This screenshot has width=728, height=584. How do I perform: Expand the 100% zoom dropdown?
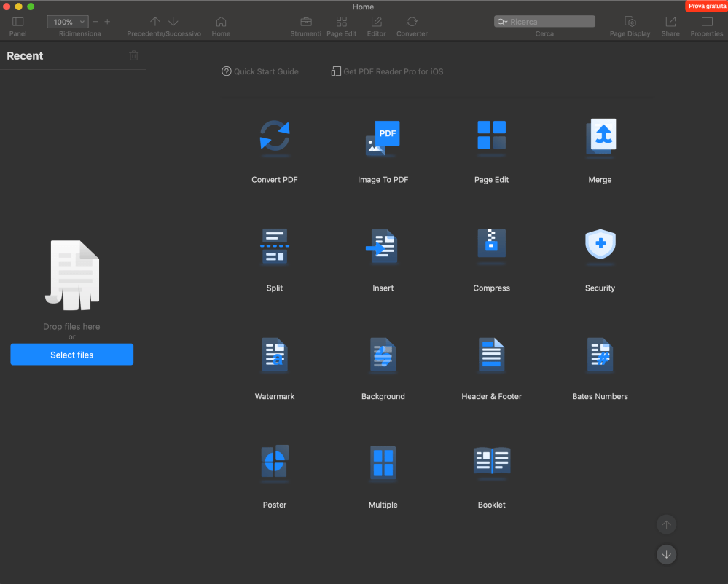click(x=67, y=22)
